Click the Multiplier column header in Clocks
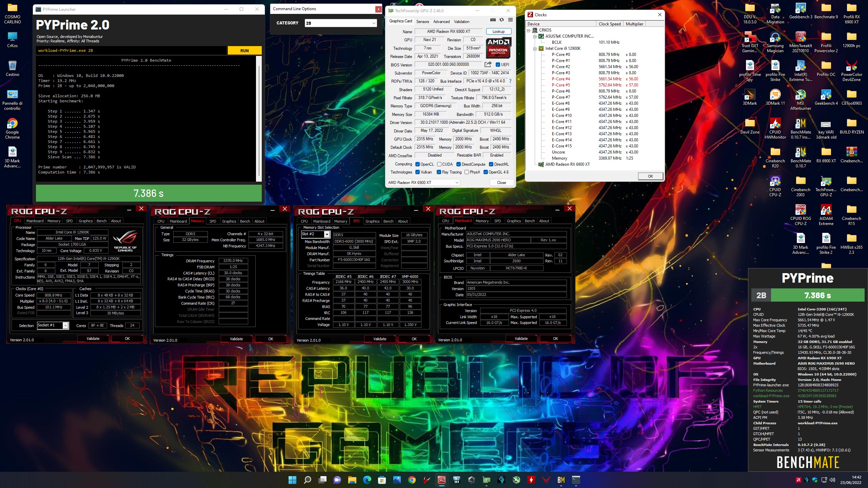This screenshot has height=488, width=868. (x=634, y=24)
